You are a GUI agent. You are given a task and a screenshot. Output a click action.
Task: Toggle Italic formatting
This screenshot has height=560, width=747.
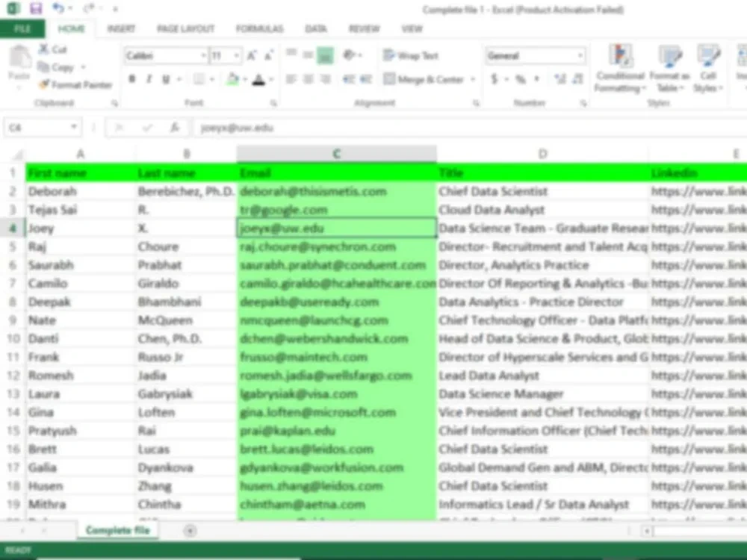[149, 79]
